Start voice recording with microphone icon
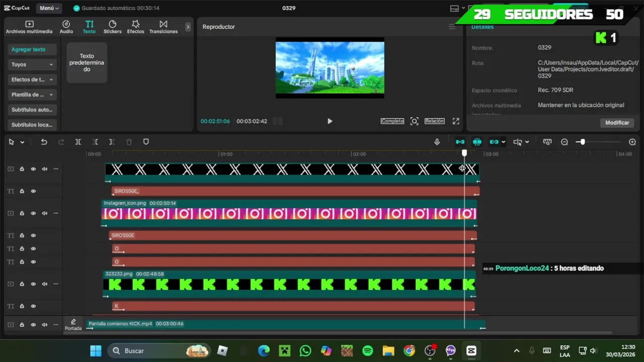644x362 pixels. pos(437,142)
